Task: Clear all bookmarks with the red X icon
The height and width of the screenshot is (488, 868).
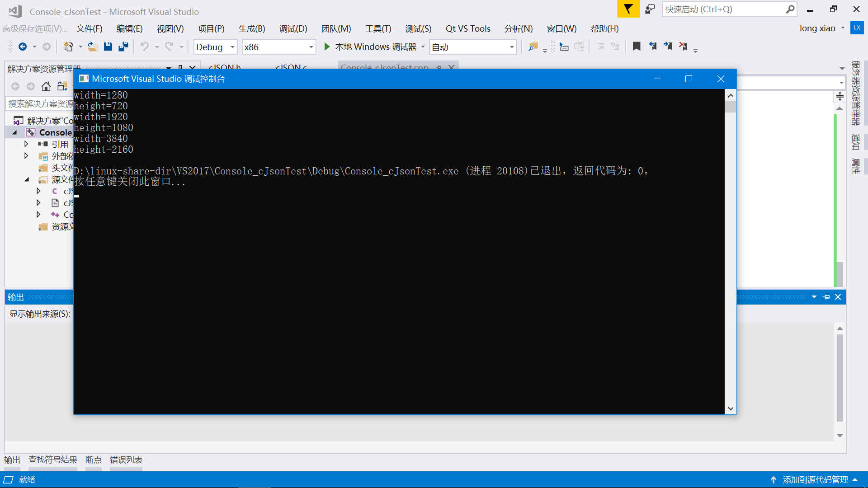Action: [683, 46]
